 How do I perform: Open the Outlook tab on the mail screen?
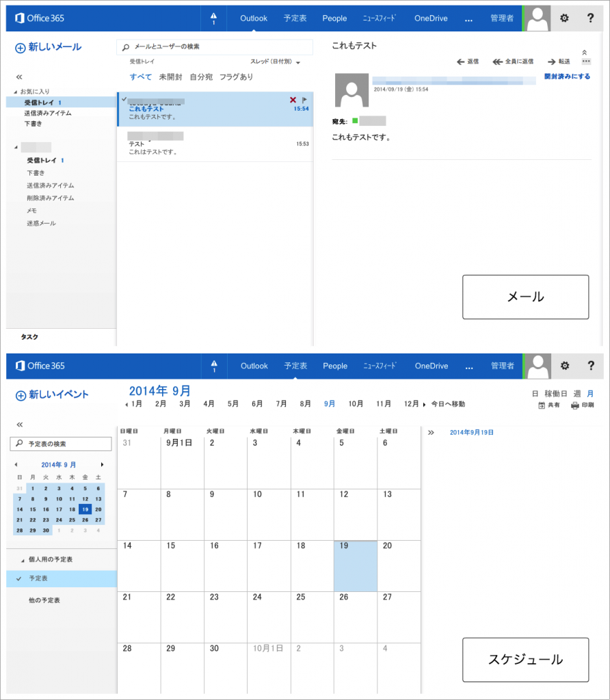(x=254, y=18)
